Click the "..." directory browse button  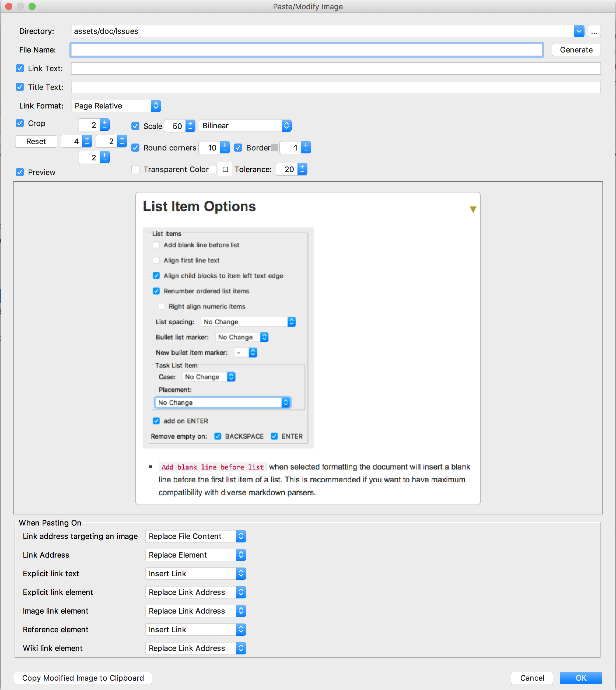pos(595,31)
